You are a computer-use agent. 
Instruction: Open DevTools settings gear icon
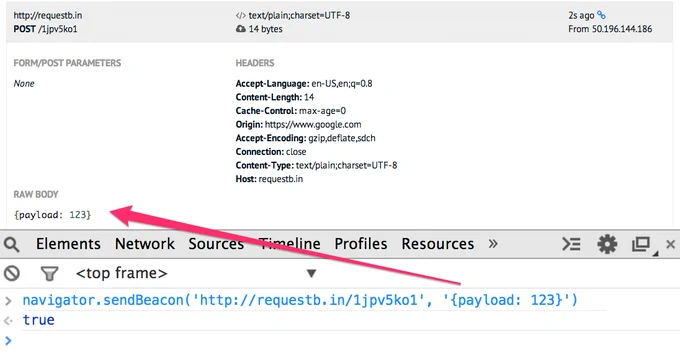[x=607, y=244]
